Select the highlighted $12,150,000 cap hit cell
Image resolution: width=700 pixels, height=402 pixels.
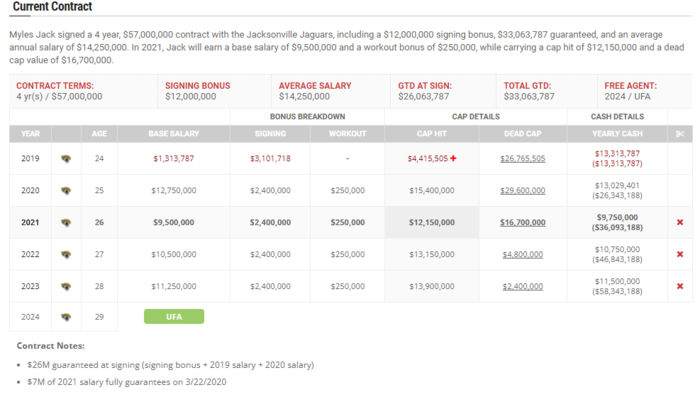[431, 222]
